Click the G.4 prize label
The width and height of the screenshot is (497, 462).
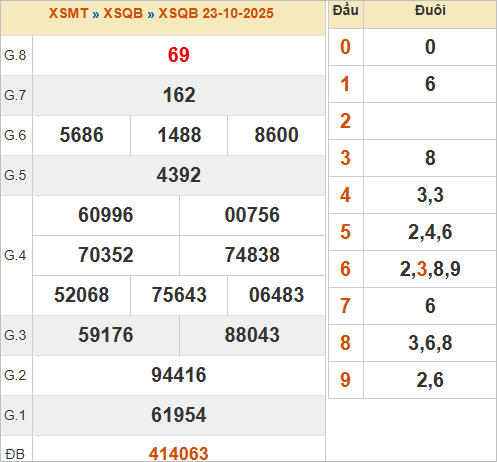[x=15, y=256]
